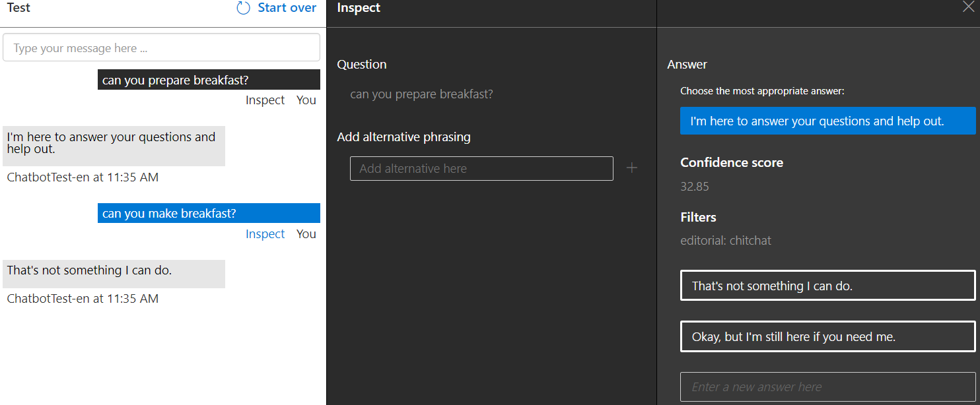Click the Inspect panel title
The width and height of the screenshot is (980, 405).
[x=359, y=8]
